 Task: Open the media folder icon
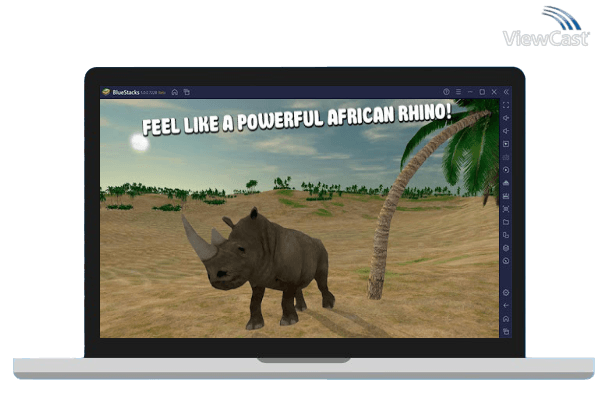tap(506, 222)
